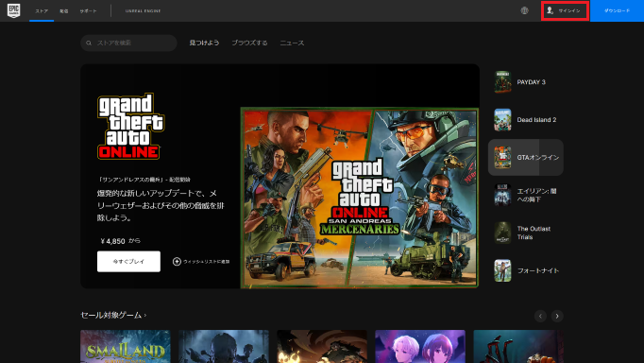Click the user avatar sign-in icon
This screenshot has height=363, width=644.
click(550, 10)
